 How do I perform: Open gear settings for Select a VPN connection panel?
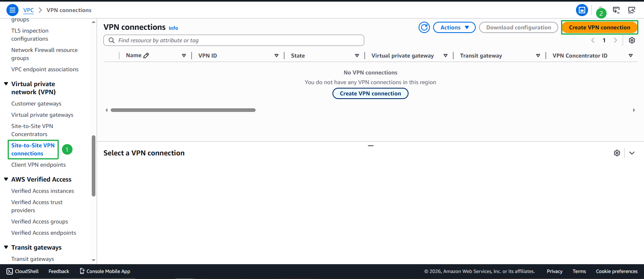[x=617, y=153]
